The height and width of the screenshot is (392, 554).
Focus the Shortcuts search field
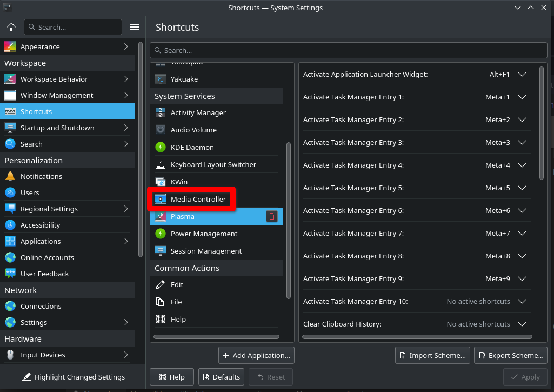[x=349, y=50]
